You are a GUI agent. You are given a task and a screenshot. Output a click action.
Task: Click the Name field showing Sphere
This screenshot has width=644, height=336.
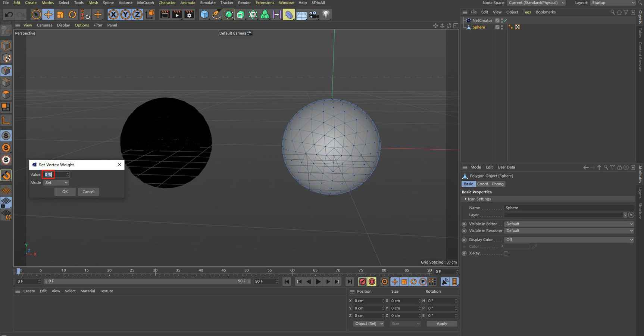569,208
